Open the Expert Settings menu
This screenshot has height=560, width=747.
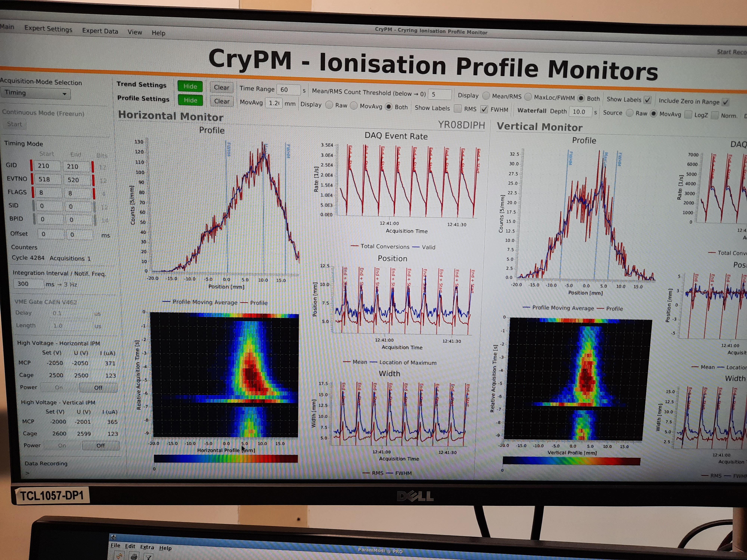(x=48, y=29)
